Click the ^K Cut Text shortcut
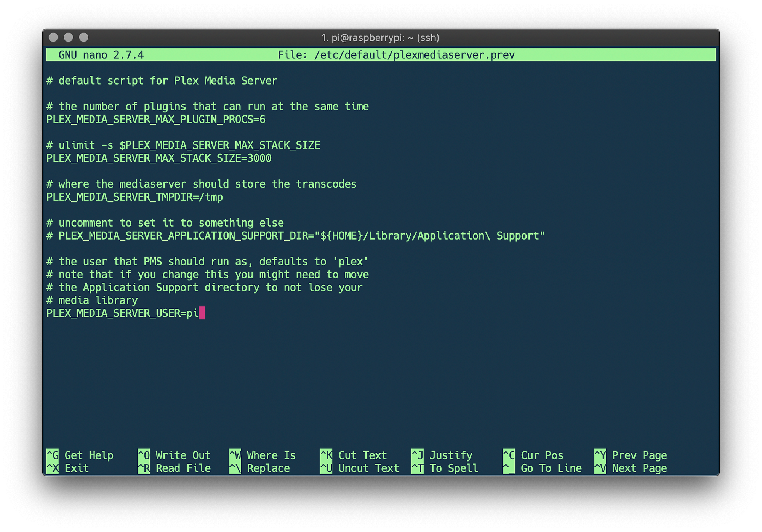This screenshot has height=532, width=762. (x=353, y=455)
